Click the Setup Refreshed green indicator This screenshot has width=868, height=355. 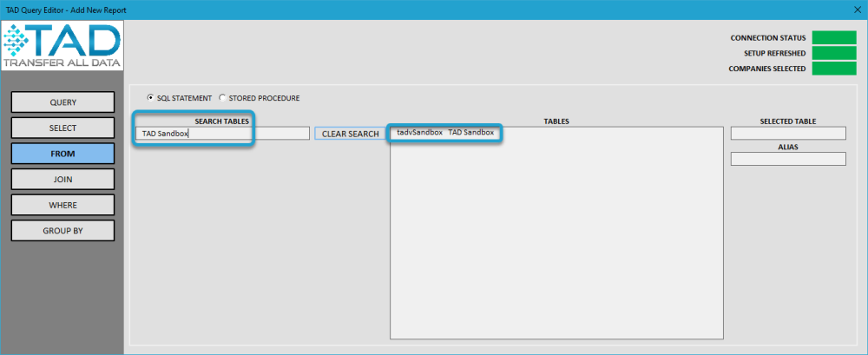click(834, 53)
